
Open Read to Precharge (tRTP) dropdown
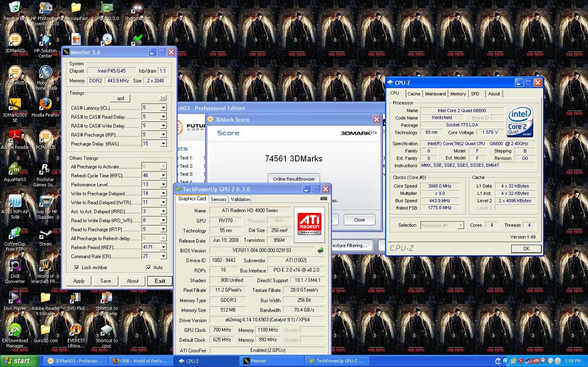pos(163,229)
